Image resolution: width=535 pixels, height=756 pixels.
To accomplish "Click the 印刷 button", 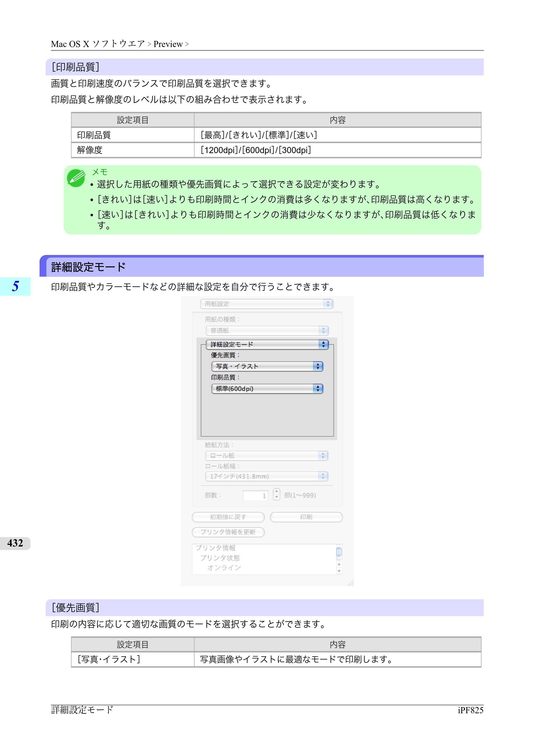I will tap(306, 517).
